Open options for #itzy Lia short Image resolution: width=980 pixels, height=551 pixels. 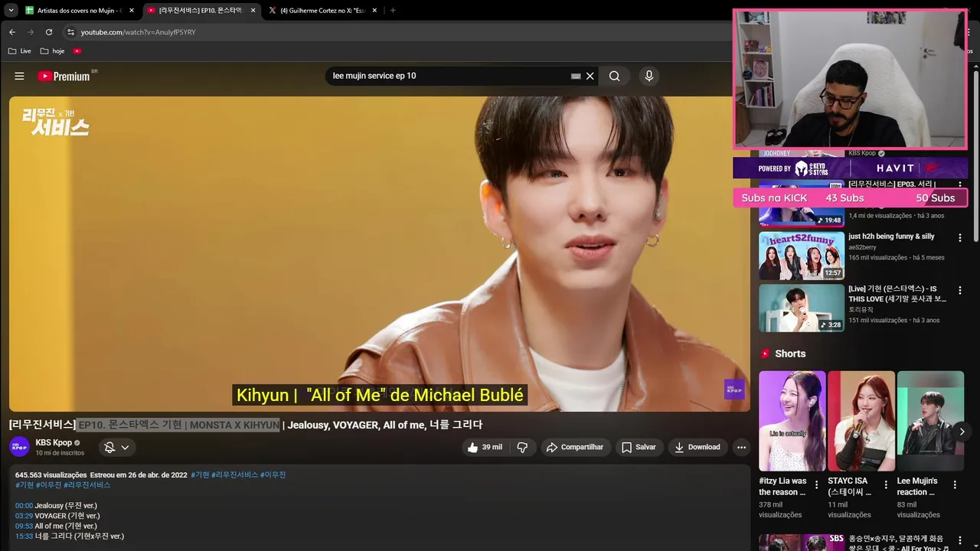tap(816, 485)
